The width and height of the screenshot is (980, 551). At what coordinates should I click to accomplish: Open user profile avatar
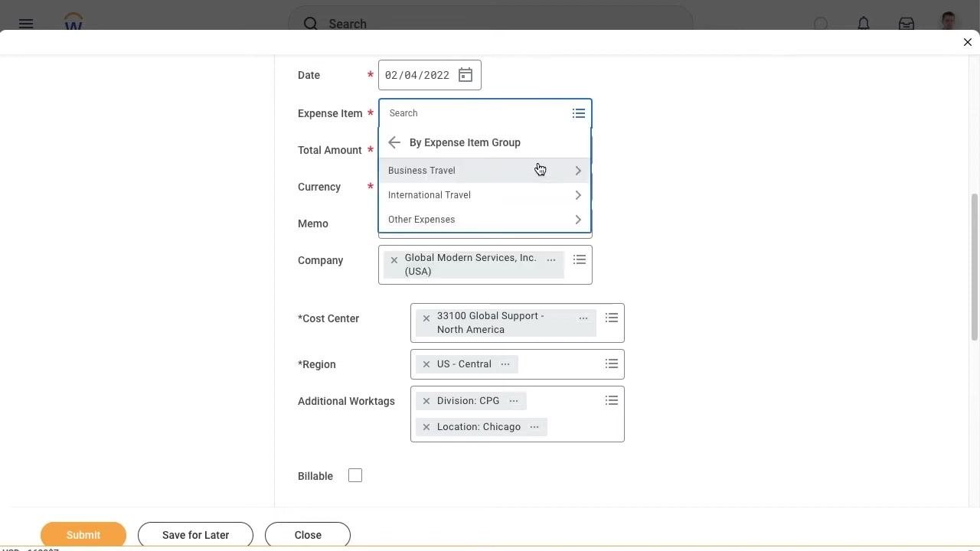tap(949, 21)
